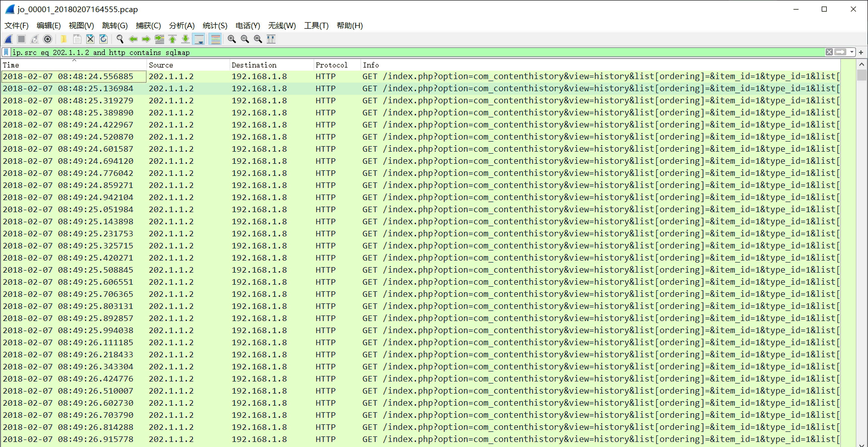Sort by the Destination column header
The height and width of the screenshot is (447, 868).
pyautogui.click(x=271, y=65)
